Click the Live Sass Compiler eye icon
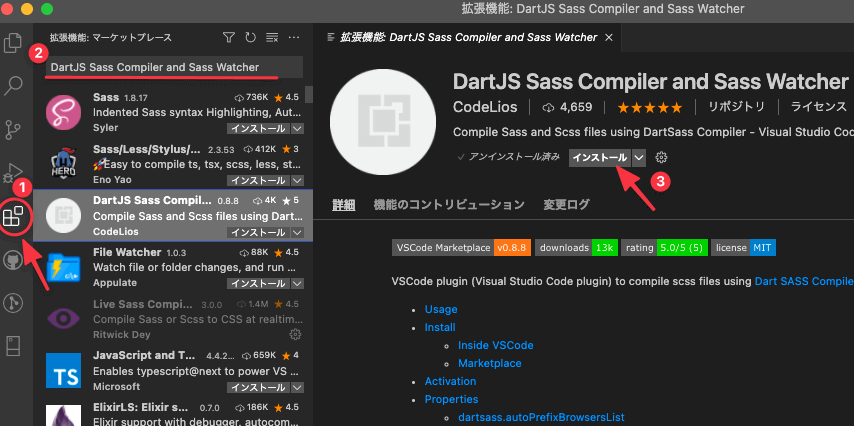The width and height of the screenshot is (854, 426). (x=63, y=319)
